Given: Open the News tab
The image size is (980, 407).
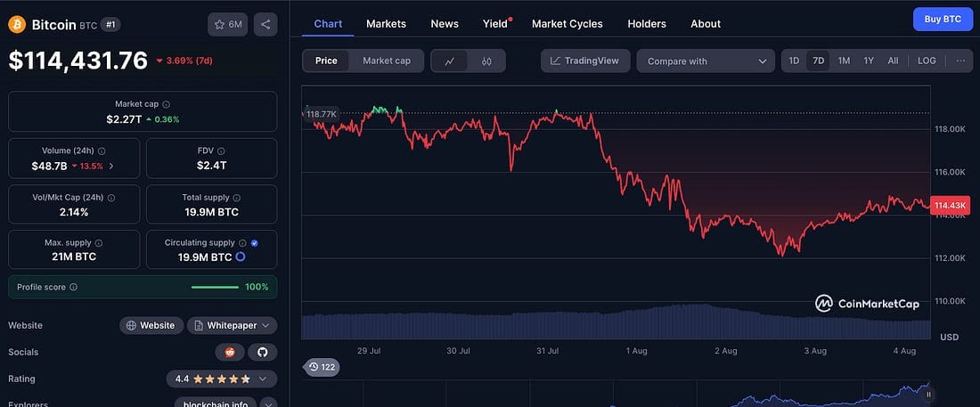Looking at the screenshot, I should pos(445,24).
